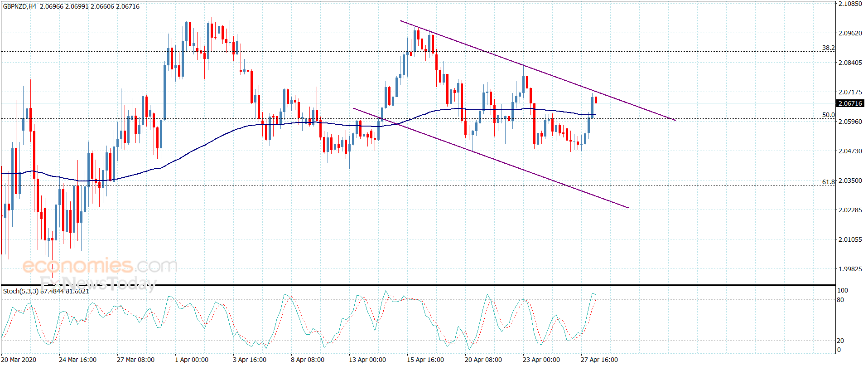Click the Stoch(5,3,3) indicator label
This screenshot has width=868, height=366.
click(20, 291)
